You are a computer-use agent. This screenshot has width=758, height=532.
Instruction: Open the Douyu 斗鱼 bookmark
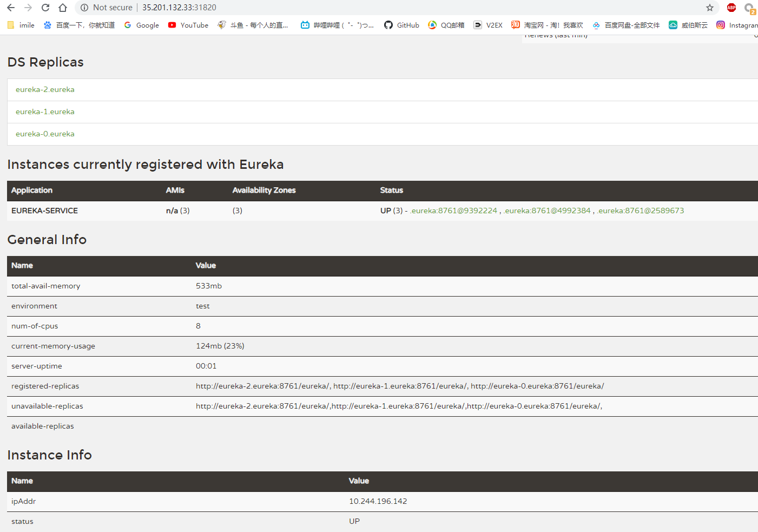tap(253, 25)
